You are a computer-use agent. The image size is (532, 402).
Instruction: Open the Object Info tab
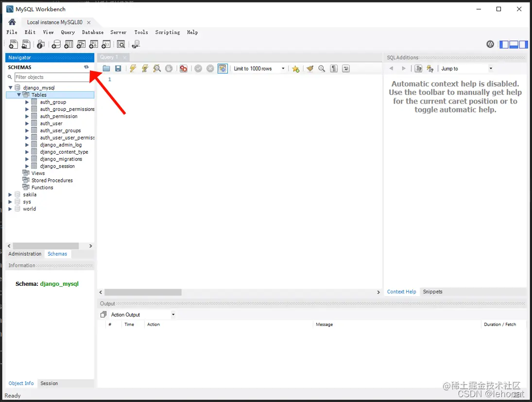pos(21,384)
